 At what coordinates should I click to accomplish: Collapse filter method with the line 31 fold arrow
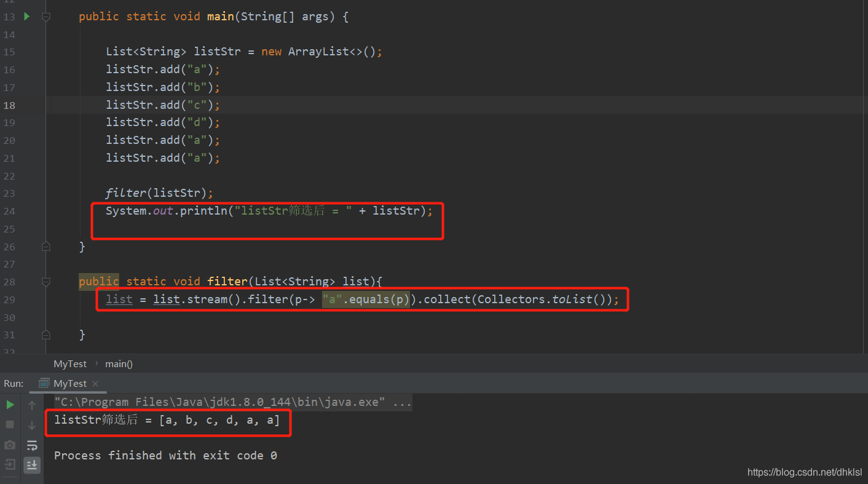45,335
